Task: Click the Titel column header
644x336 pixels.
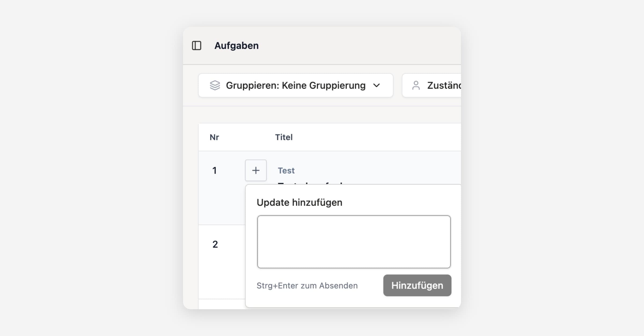Action: tap(284, 137)
